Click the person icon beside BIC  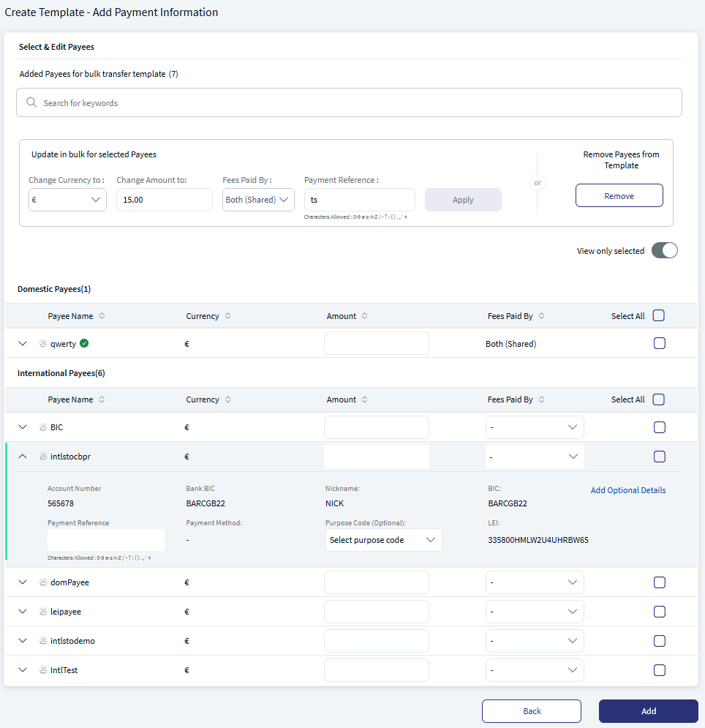(x=43, y=427)
